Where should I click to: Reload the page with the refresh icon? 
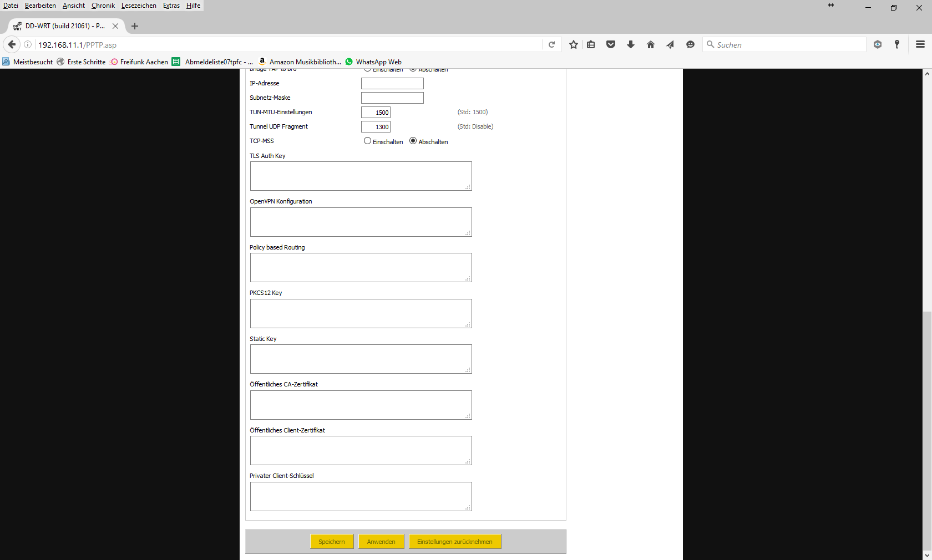coord(551,45)
